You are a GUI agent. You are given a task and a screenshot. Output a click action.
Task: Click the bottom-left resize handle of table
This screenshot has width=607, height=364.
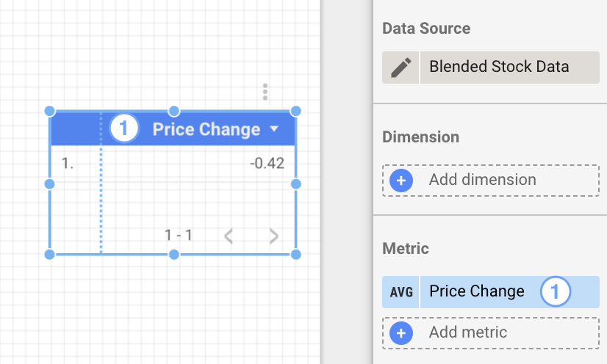click(50, 255)
